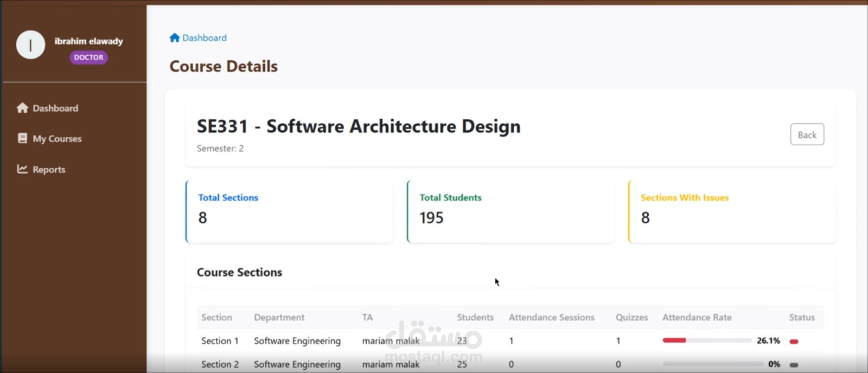Click the red status indicator for Section 1
The height and width of the screenshot is (373, 868).
coord(794,342)
